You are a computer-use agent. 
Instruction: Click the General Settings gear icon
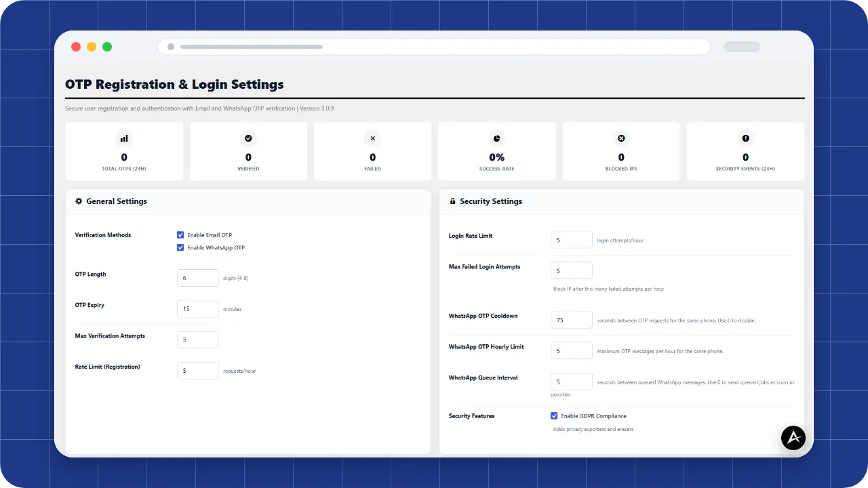click(x=79, y=201)
